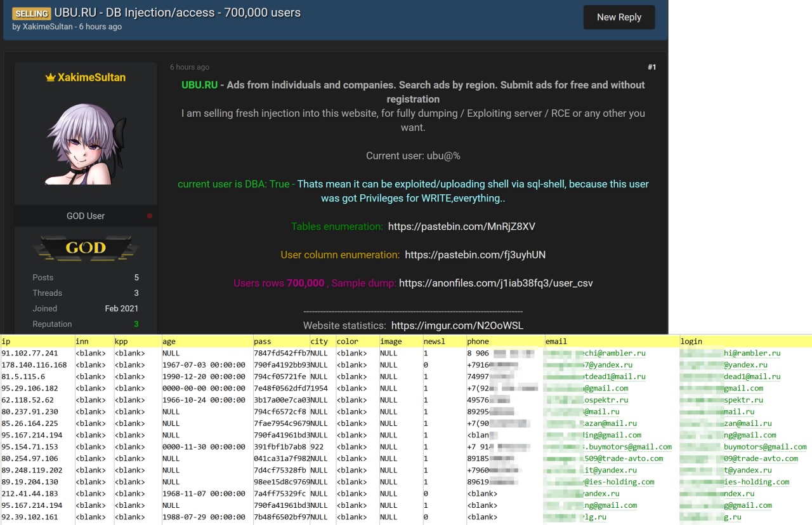
Task: Select the login column header
Action: (x=745, y=341)
